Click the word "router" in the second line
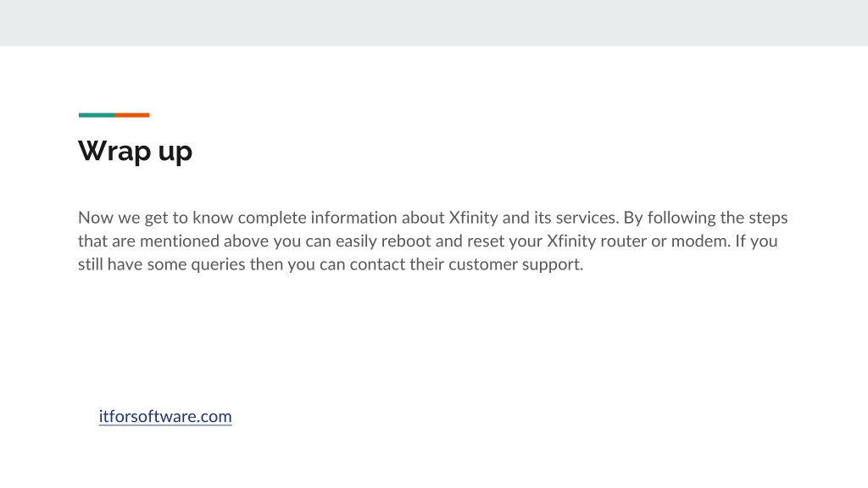 tap(615, 241)
